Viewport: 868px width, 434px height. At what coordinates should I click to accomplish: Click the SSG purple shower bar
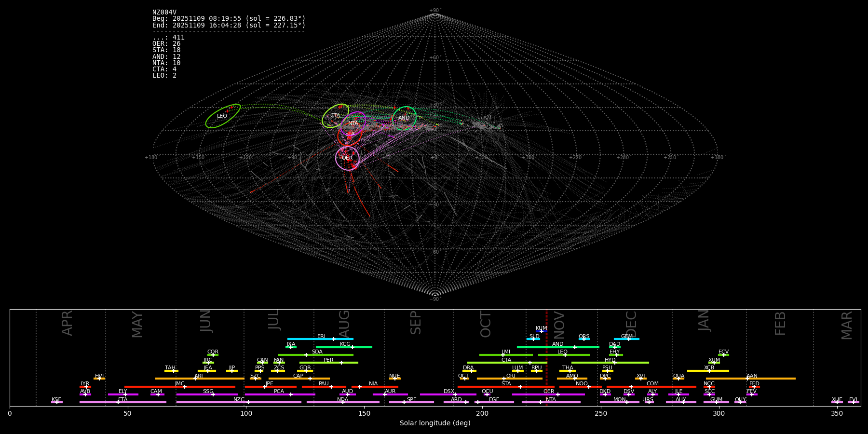tap(207, 394)
